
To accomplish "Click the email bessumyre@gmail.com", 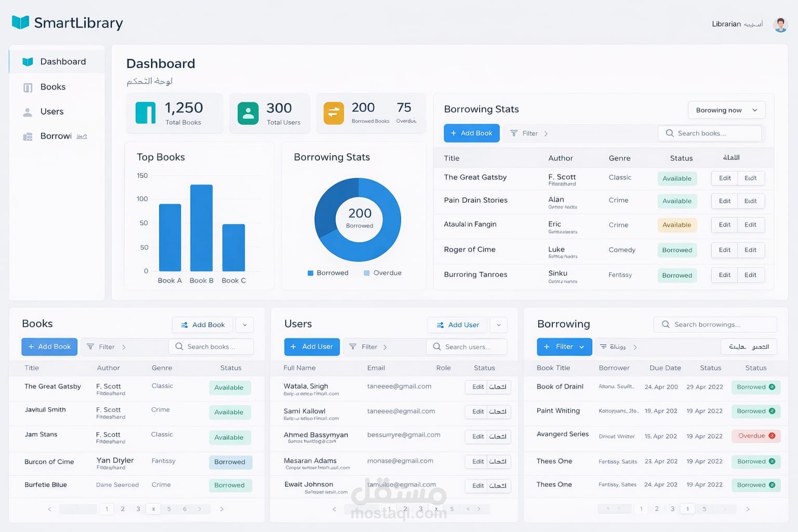I will tap(404, 435).
